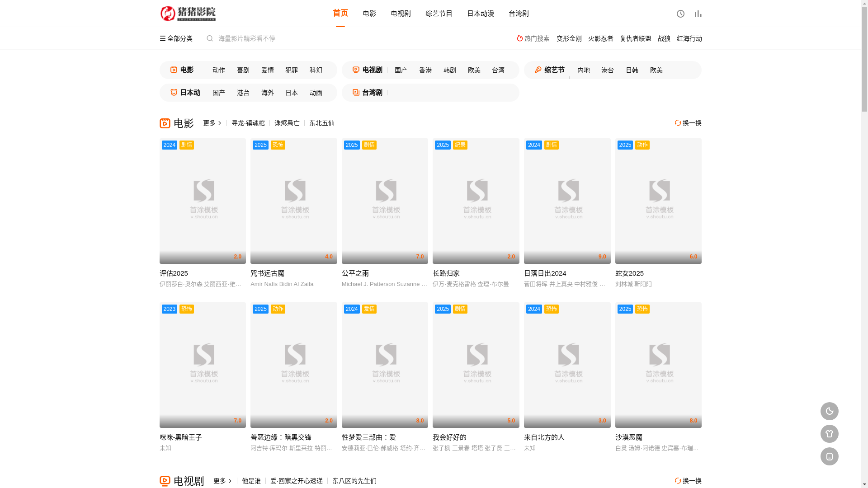Expand the 全部分类 menu
This screenshot has height=488, width=868.
[176, 38]
